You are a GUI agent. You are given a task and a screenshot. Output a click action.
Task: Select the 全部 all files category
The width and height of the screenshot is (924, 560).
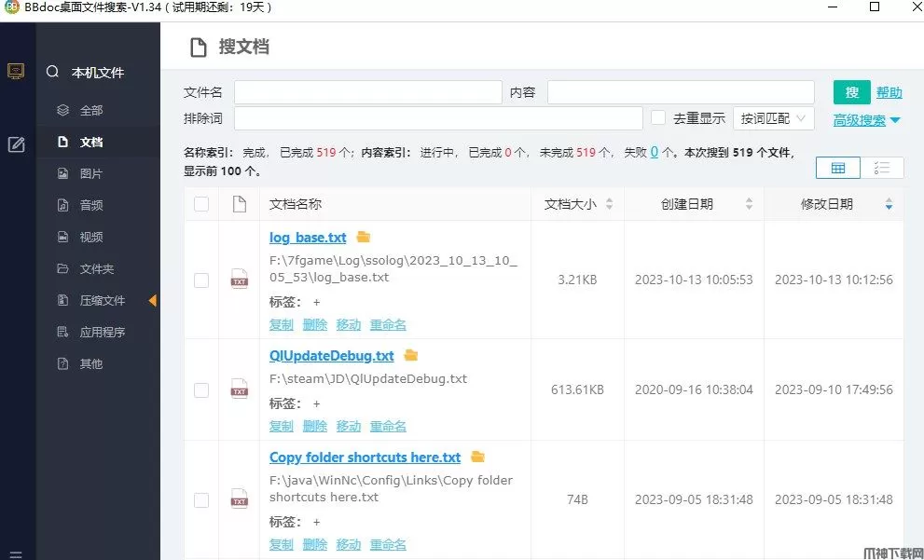(x=98, y=111)
